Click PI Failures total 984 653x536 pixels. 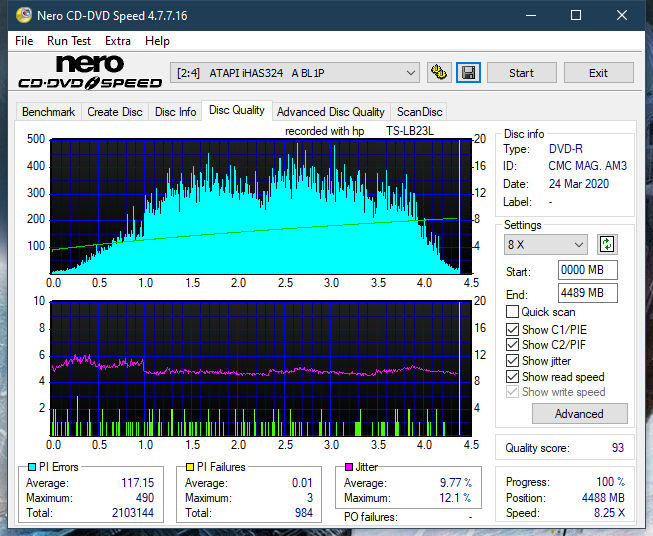pos(304,513)
